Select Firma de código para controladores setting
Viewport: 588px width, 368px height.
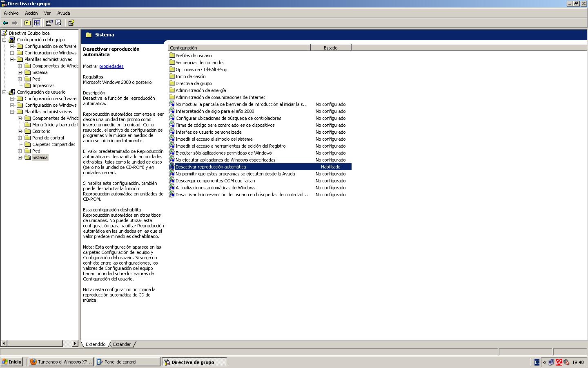pyautogui.click(x=225, y=125)
